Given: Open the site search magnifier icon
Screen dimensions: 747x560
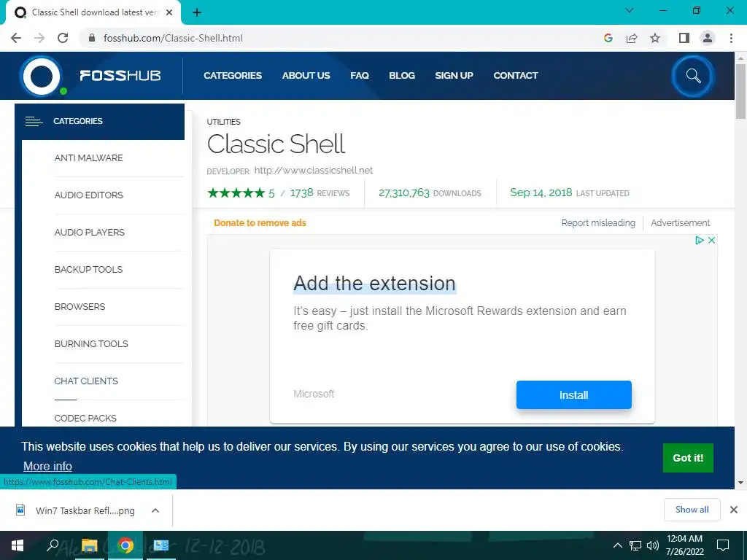Looking at the screenshot, I should click(693, 76).
